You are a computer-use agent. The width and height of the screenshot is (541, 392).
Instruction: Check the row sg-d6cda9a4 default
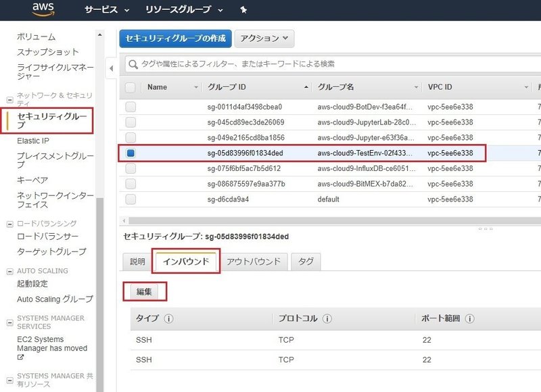tap(131, 199)
